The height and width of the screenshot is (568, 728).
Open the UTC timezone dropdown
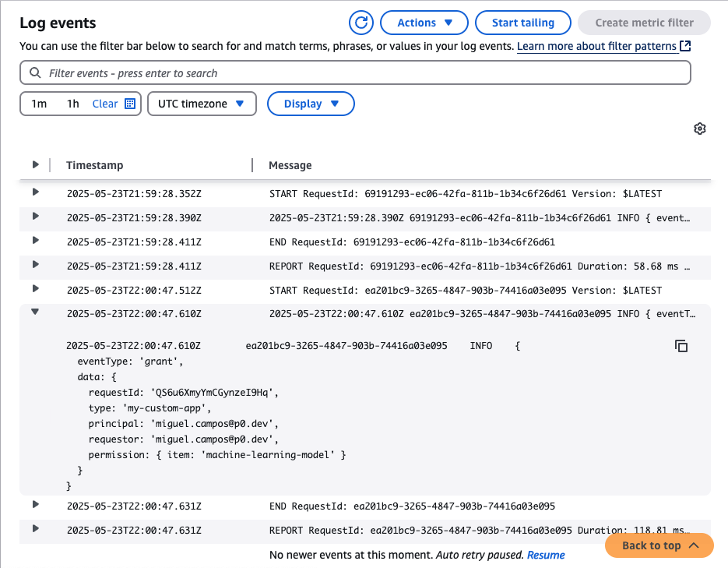(201, 104)
